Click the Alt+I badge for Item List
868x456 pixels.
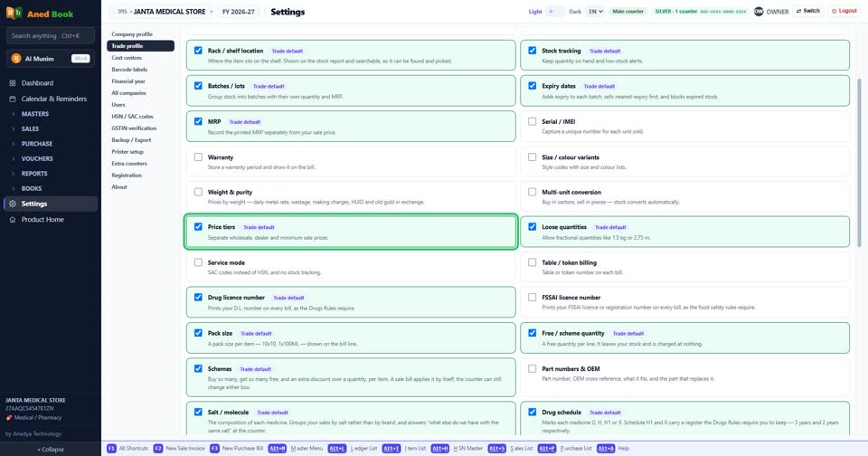392,448
